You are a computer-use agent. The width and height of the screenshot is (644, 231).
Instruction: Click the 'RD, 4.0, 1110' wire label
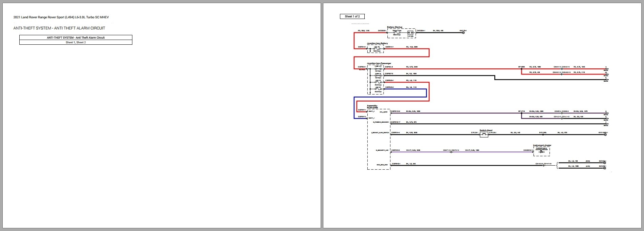click(411, 80)
